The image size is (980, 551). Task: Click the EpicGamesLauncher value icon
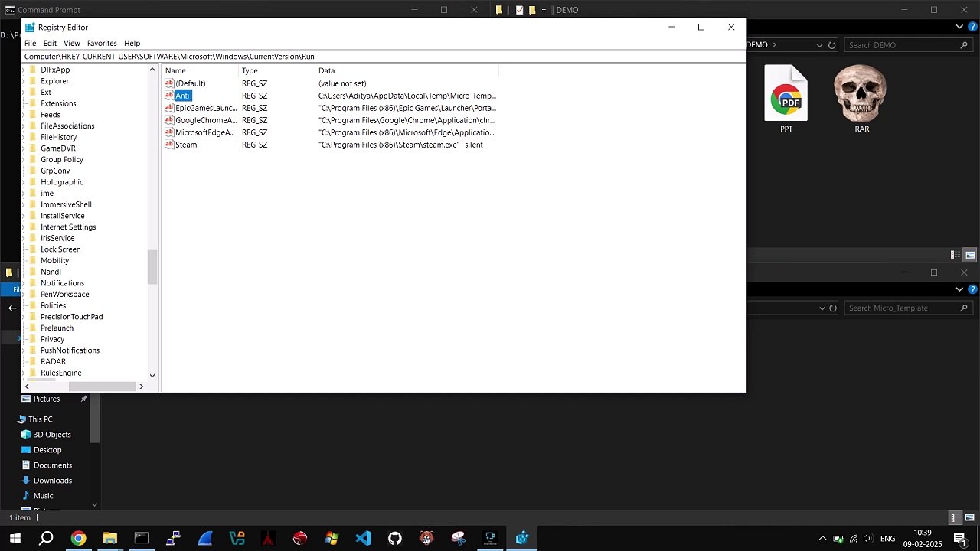tap(169, 108)
